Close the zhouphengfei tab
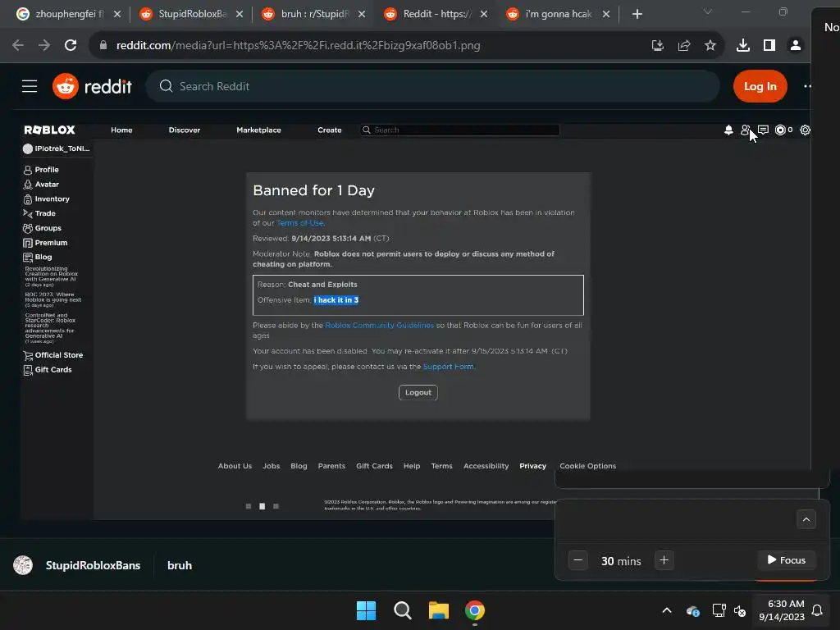The height and width of the screenshot is (630, 840). 117,14
